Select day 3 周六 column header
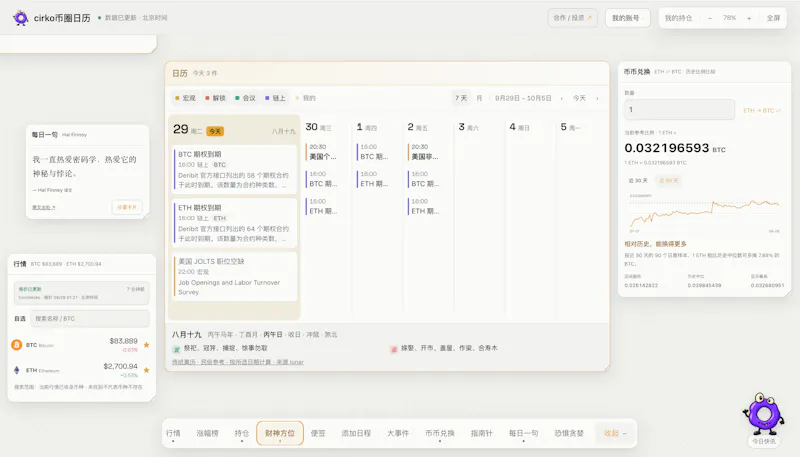800x457 pixels. [468, 127]
